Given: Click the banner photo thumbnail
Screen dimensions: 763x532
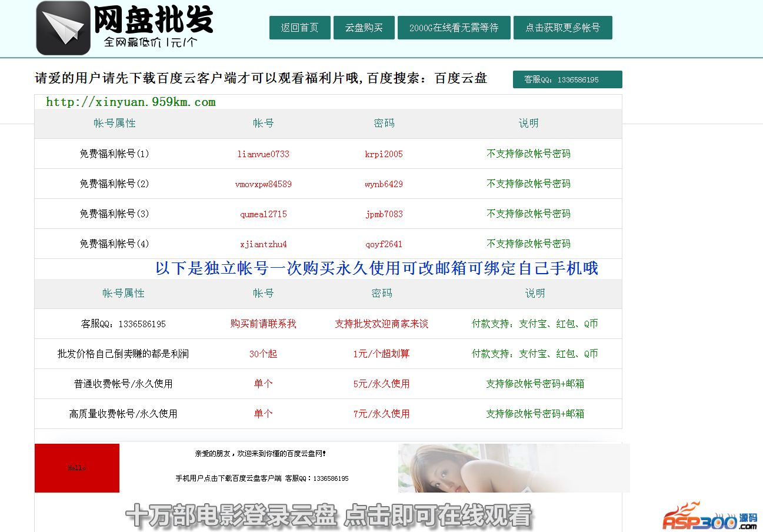Looking at the screenshot, I should pyautogui.click(x=514, y=468).
